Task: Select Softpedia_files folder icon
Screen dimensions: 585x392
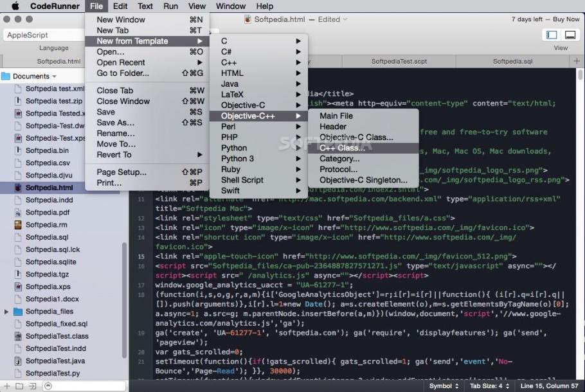Action: coord(18,312)
